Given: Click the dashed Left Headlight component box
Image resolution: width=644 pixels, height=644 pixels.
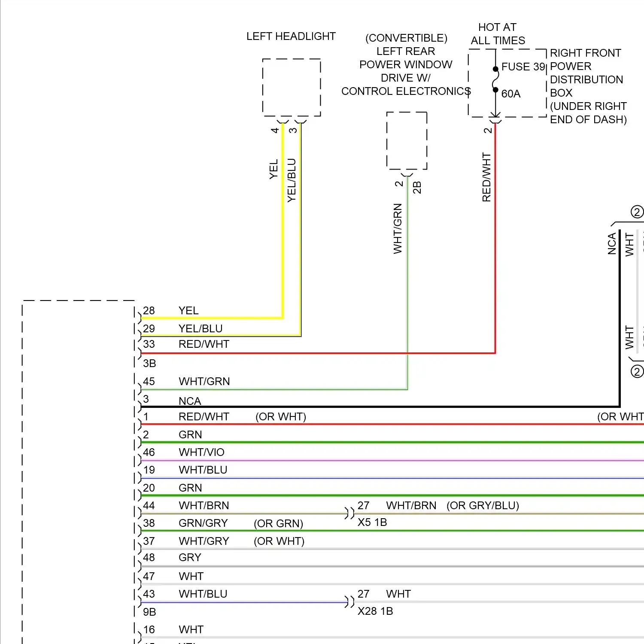Looking at the screenshot, I should point(292,88).
